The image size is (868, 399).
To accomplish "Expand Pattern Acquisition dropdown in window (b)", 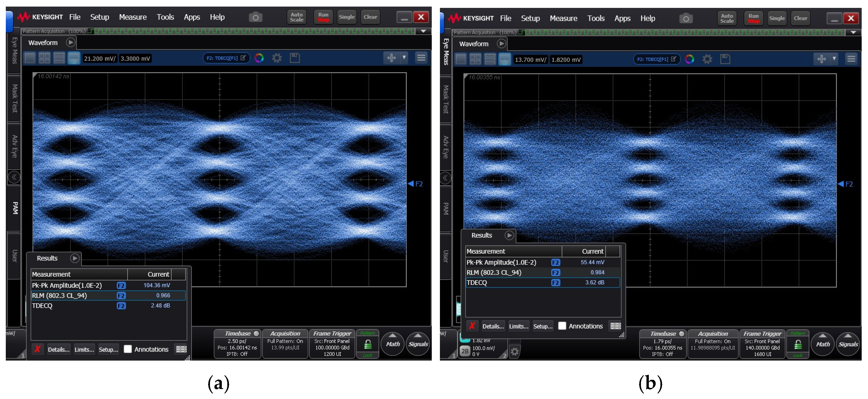I will click(x=854, y=32).
